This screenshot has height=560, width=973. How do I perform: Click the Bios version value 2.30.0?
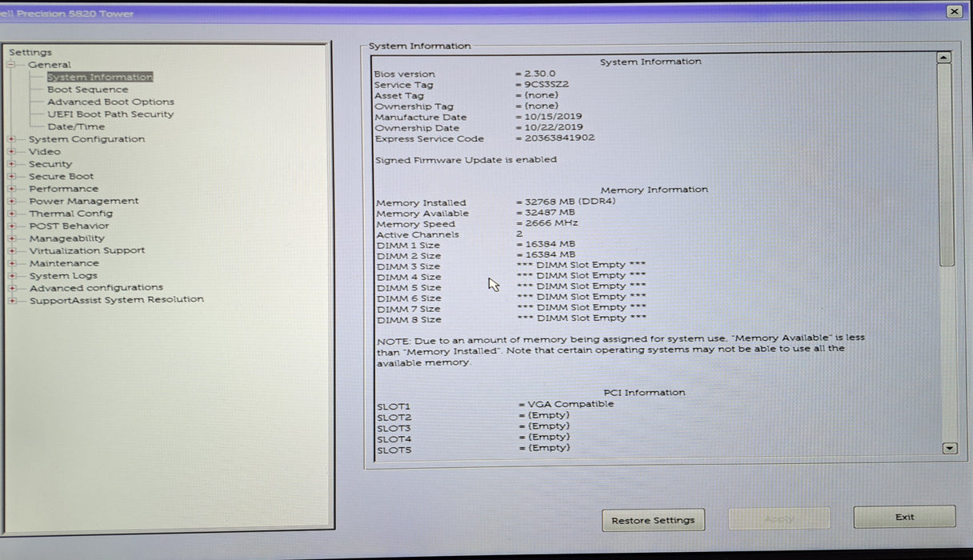[x=540, y=74]
